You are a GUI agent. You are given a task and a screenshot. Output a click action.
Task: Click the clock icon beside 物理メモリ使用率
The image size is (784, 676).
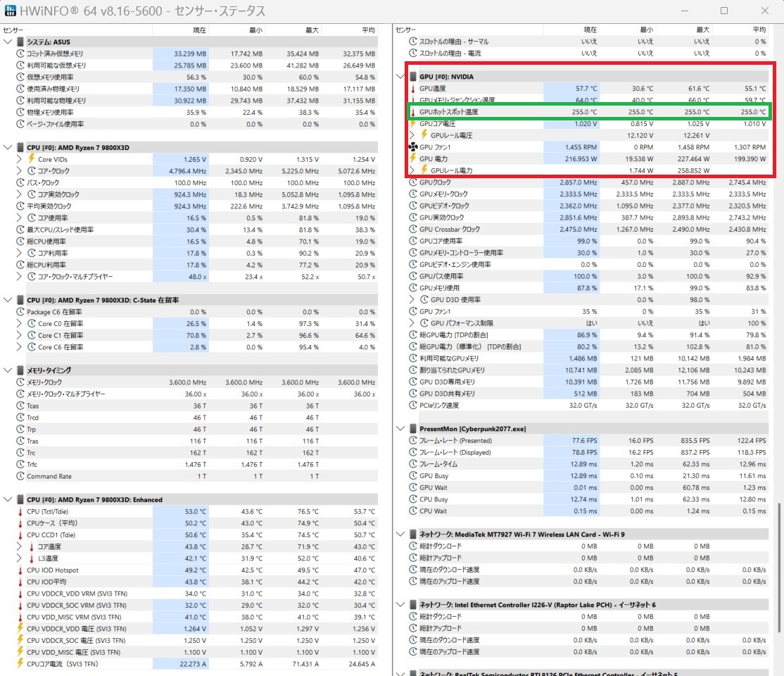[x=20, y=112]
